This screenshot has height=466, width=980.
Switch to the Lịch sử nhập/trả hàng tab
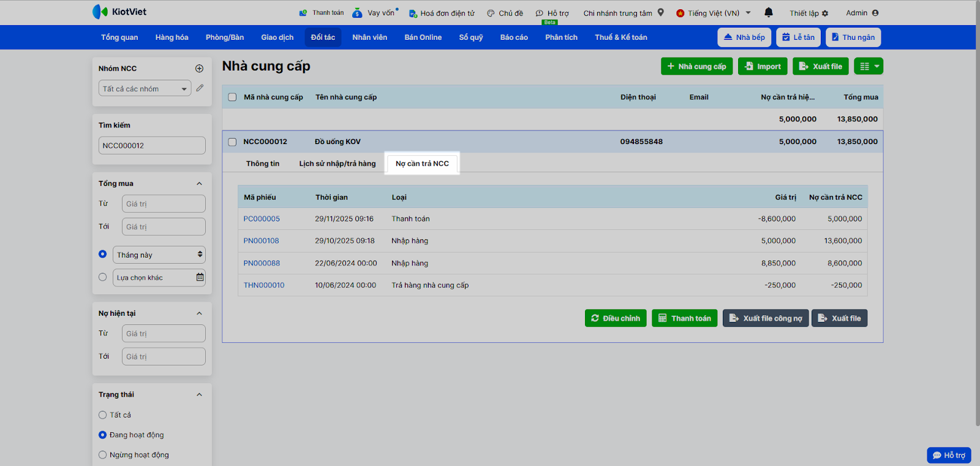pos(337,164)
